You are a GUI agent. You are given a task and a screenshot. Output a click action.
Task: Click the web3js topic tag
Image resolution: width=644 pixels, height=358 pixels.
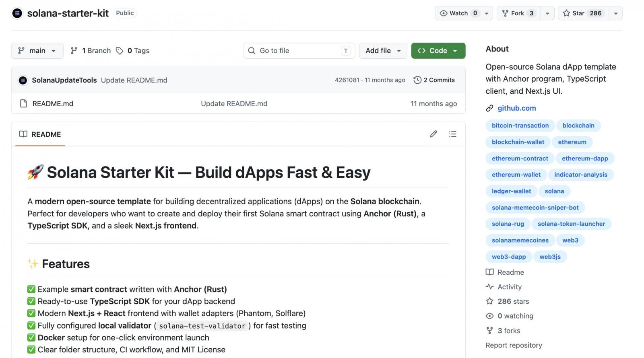click(550, 257)
